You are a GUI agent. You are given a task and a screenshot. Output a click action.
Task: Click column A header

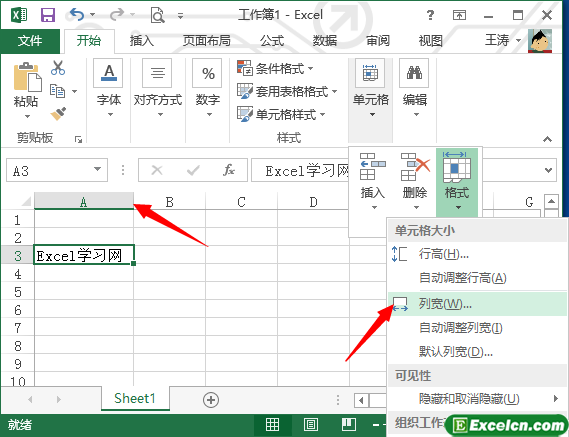[x=84, y=201]
